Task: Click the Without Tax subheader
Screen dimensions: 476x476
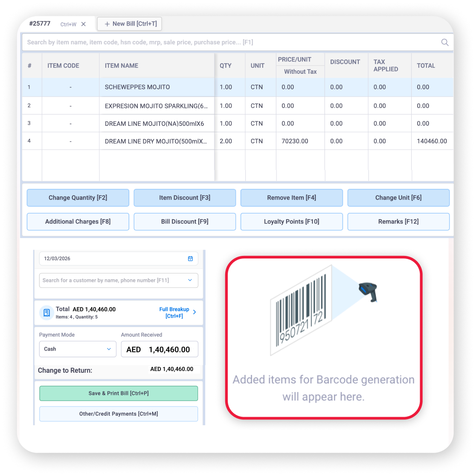Action: [300, 72]
